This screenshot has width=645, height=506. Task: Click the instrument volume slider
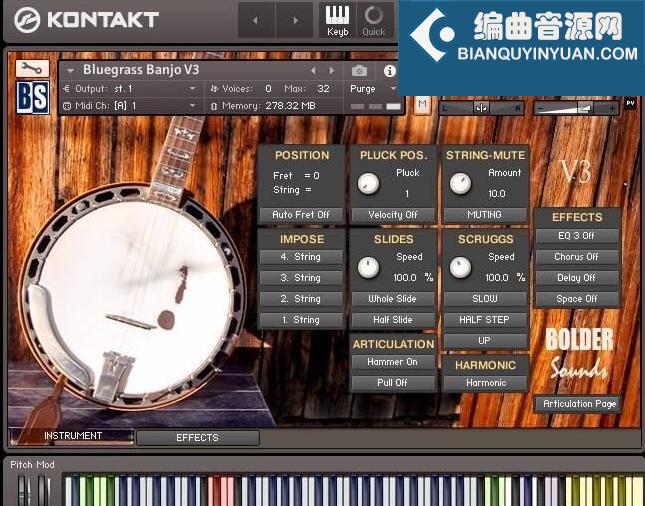[576, 108]
